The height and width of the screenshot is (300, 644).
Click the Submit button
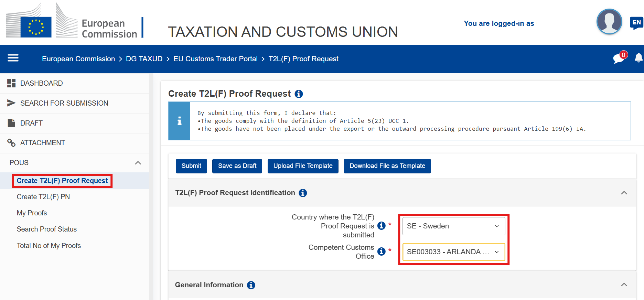point(191,166)
